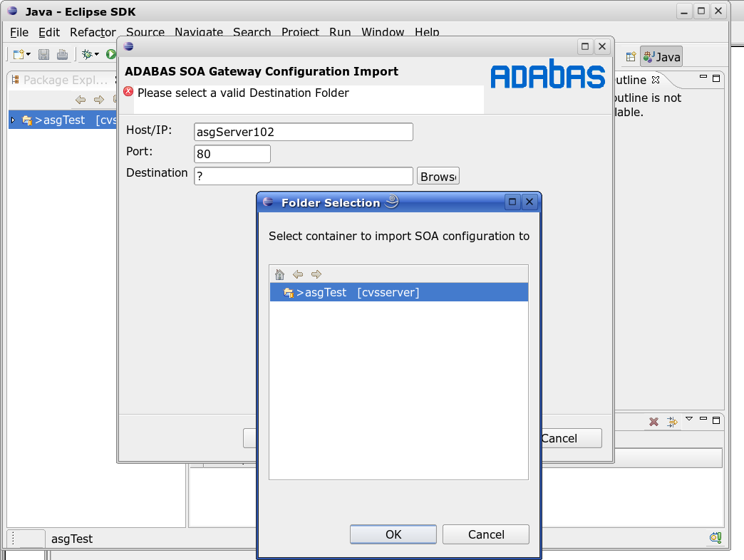Click the Port input field
Screen dimensions: 744x560
[x=232, y=154]
